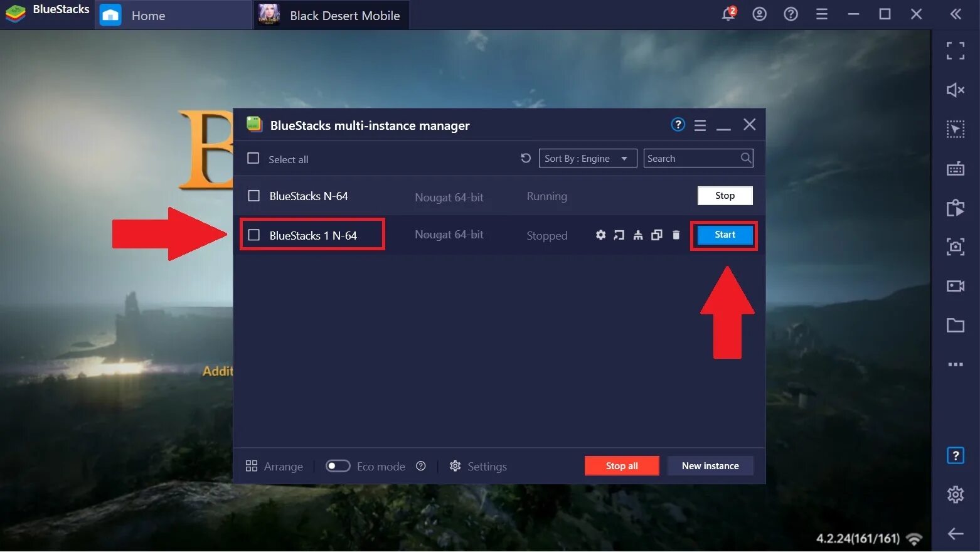Tick the BlueStacks N-64 checkbox
The image size is (980, 552).
(253, 196)
